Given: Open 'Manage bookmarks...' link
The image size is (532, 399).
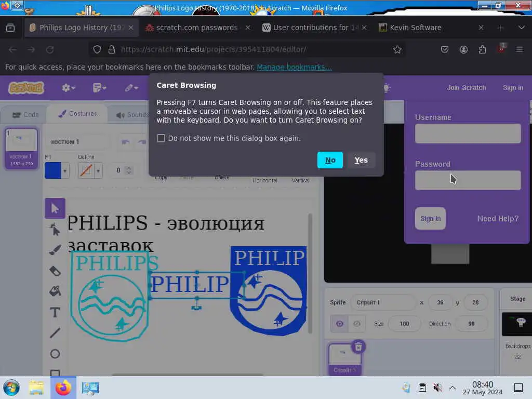Looking at the screenshot, I should point(294,67).
